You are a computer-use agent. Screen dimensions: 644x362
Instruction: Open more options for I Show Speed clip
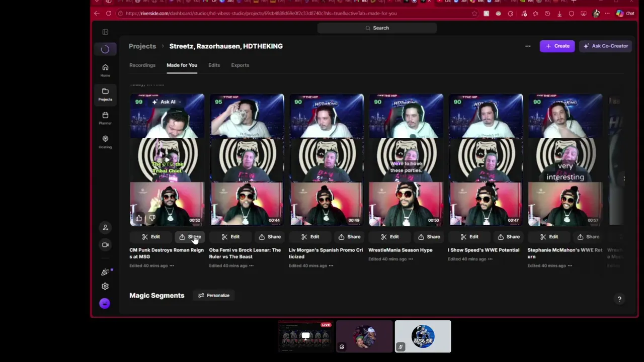coord(490,259)
